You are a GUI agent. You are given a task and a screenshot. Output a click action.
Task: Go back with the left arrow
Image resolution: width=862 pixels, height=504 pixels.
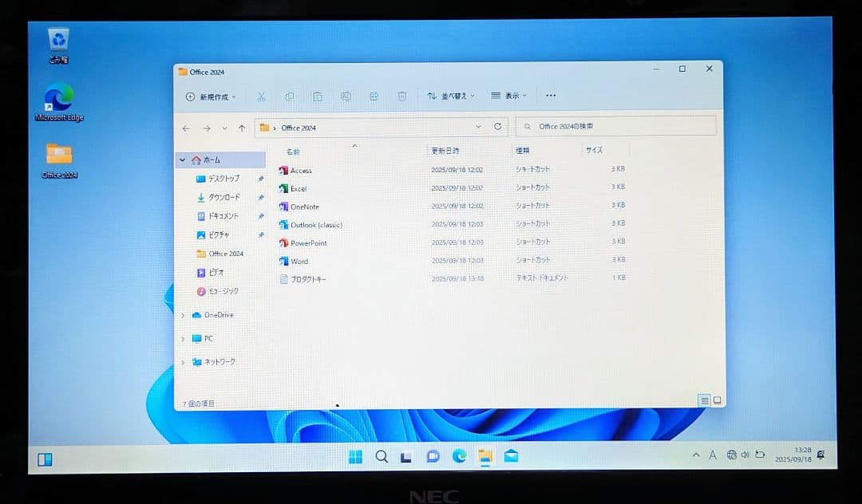[x=186, y=128]
